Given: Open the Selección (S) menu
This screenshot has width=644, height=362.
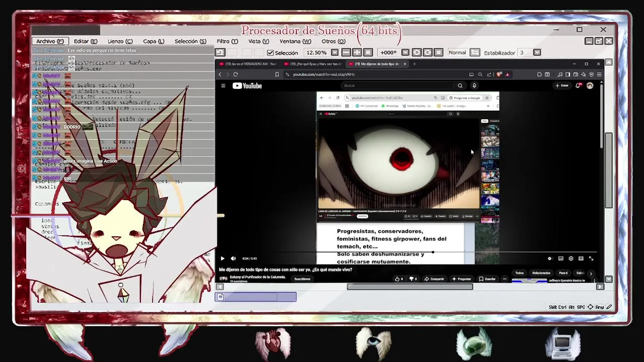Looking at the screenshot, I should click(x=190, y=41).
